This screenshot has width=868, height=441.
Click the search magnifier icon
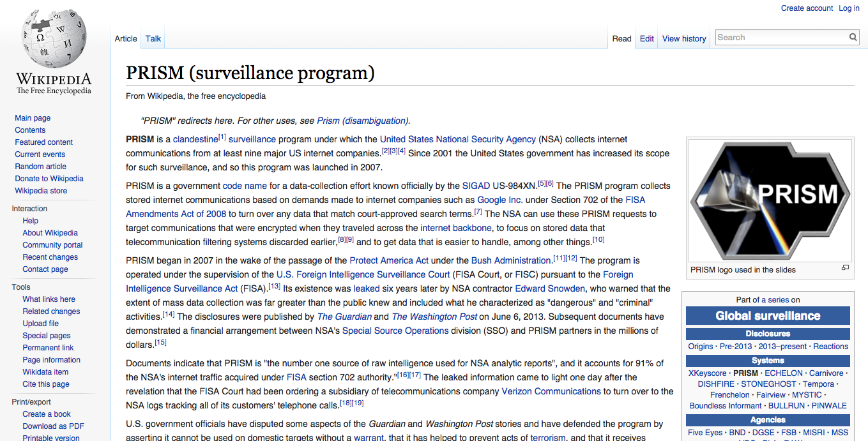pyautogui.click(x=853, y=37)
